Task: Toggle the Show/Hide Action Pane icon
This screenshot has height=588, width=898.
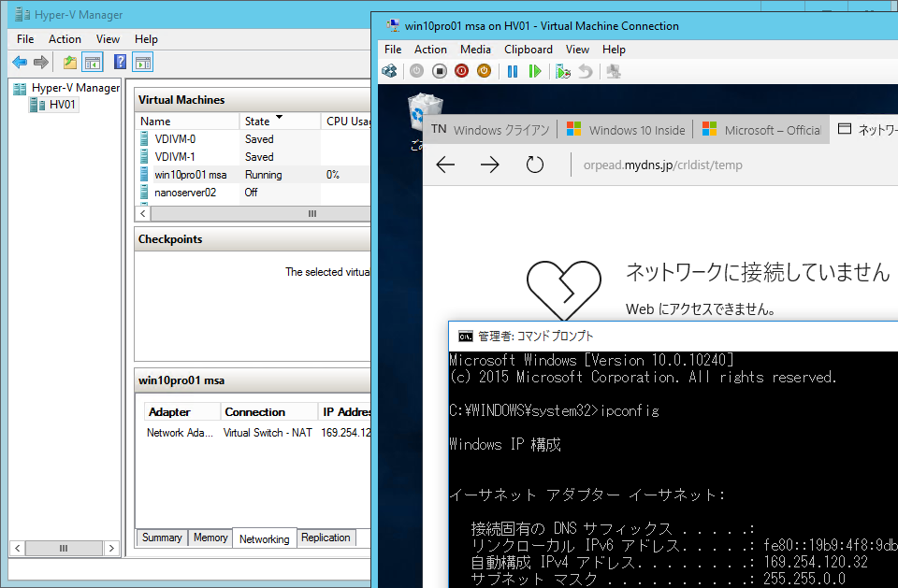Action: coord(142,62)
